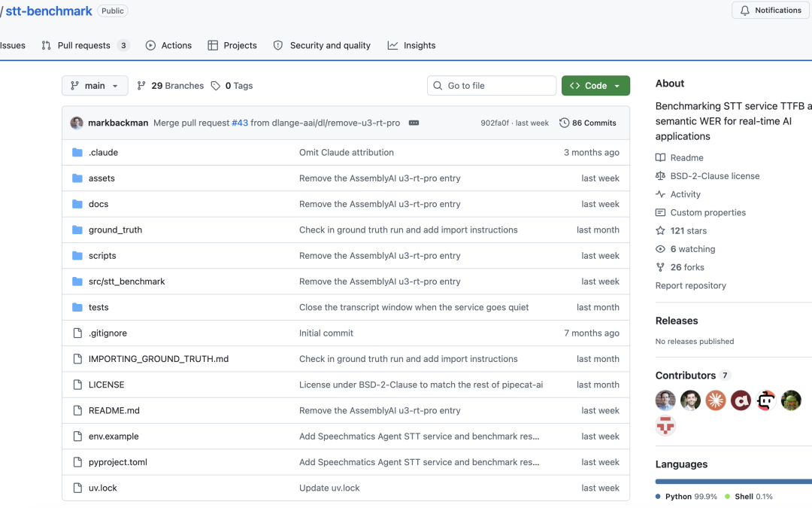The image size is (812, 508).
Task: Click the env.example file icon
Action: [x=77, y=437]
